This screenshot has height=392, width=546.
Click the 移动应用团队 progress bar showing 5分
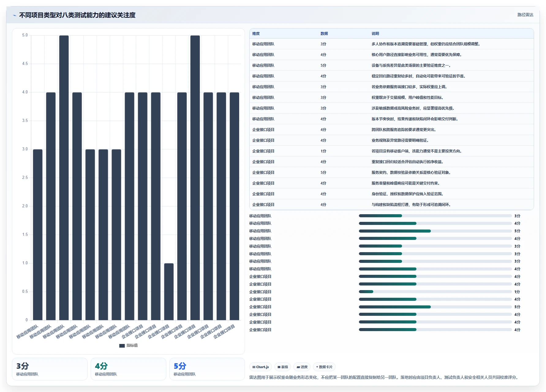[x=435, y=231]
